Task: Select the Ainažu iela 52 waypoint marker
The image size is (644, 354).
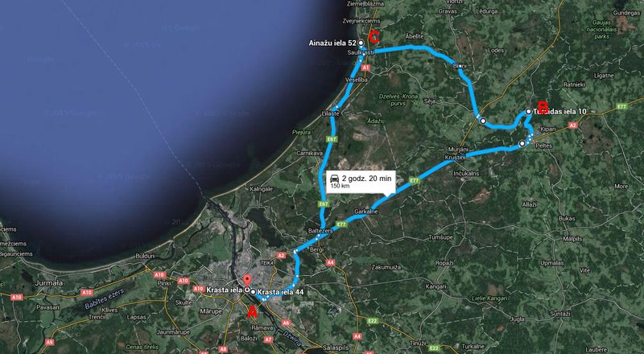Action: (361, 43)
